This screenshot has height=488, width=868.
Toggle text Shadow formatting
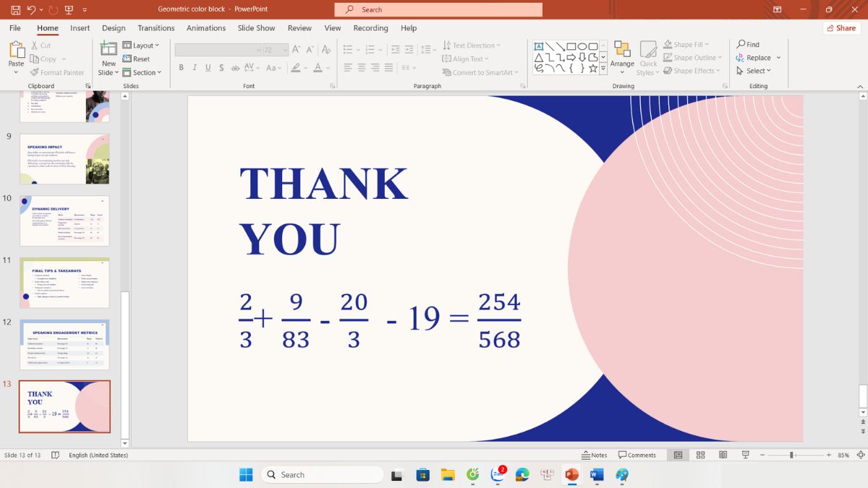pyautogui.click(x=221, y=68)
